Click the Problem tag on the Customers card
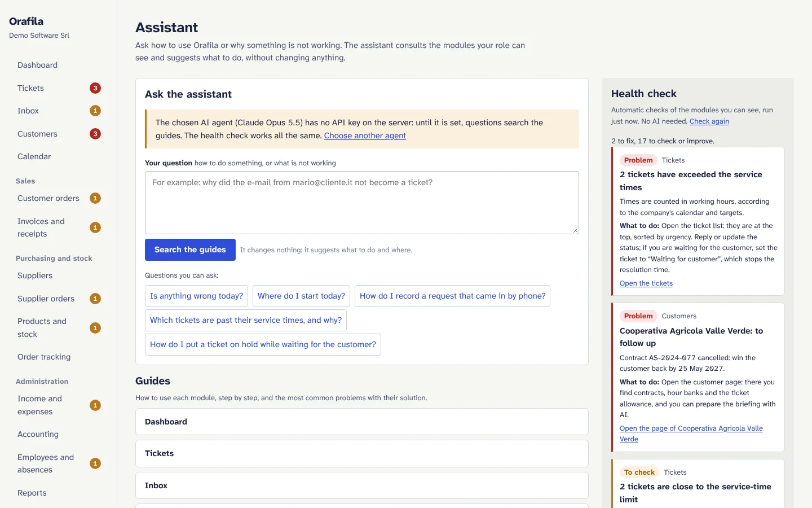The width and height of the screenshot is (812, 508). (x=638, y=316)
